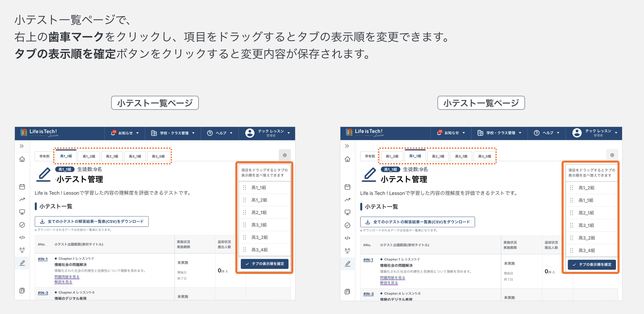Viewport: 644px width, 314px height.
Task: Open the trend-chart sidebar icon in left screenshot
Action: coord(22,200)
